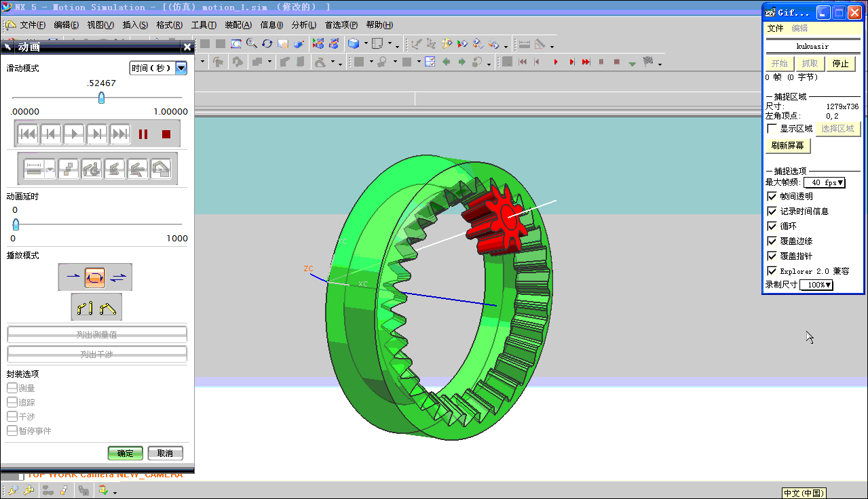The width and height of the screenshot is (868, 499).
Task: Click the 列出干涉 button
Action: [97, 354]
